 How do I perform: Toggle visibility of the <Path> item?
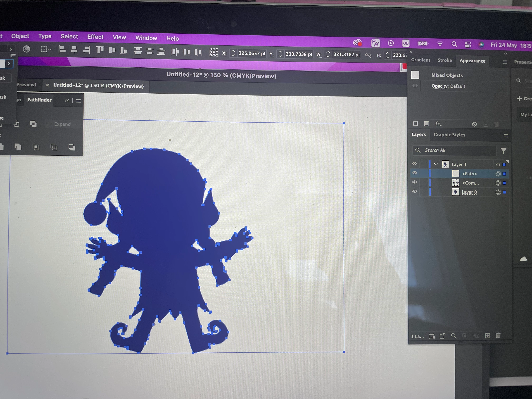[414, 173]
